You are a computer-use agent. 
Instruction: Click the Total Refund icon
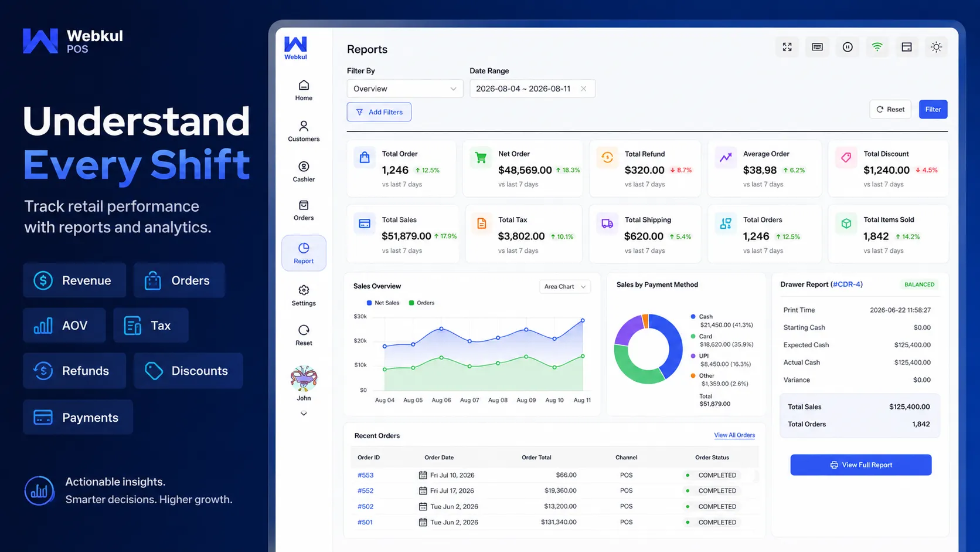pyautogui.click(x=607, y=158)
